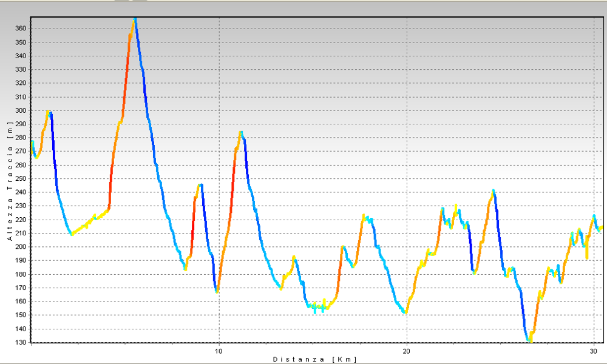Viewport: 607px width, 364px height.
Task: Click the highest peak of the elevation profile
Action: pos(135,20)
